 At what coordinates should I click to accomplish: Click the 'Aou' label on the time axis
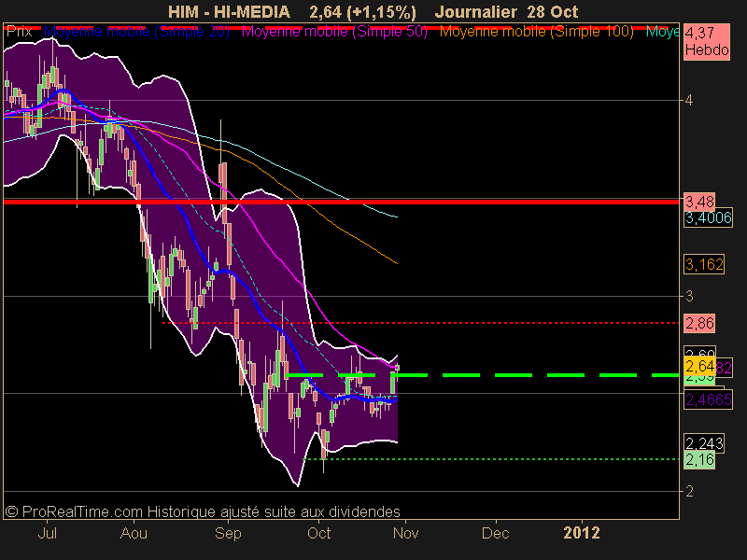click(134, 533)
